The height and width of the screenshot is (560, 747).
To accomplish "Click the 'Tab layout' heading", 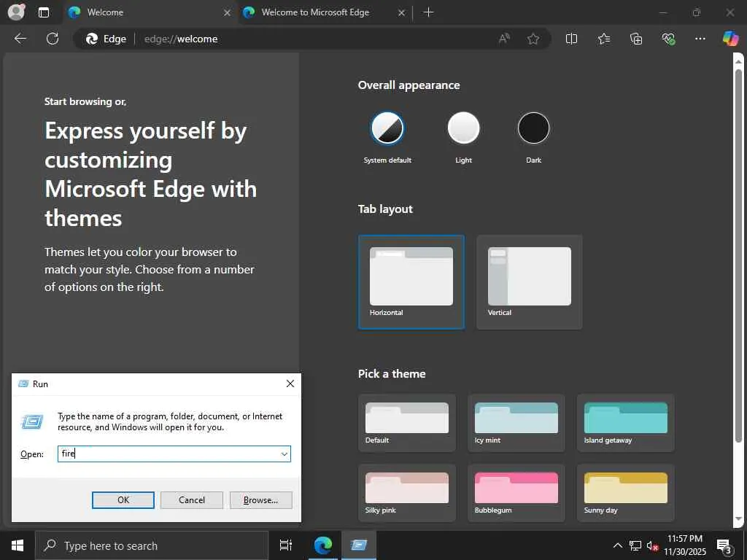I will tap(385, 209).
